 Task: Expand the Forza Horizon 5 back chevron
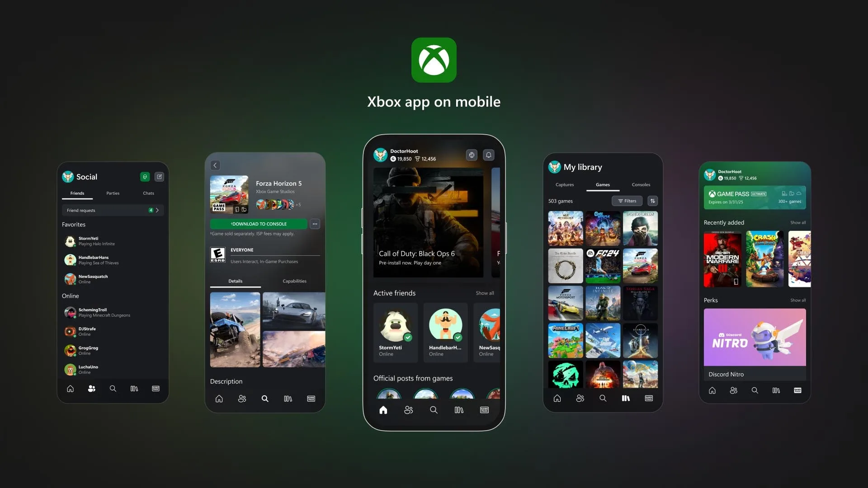(x=215, y=165)
